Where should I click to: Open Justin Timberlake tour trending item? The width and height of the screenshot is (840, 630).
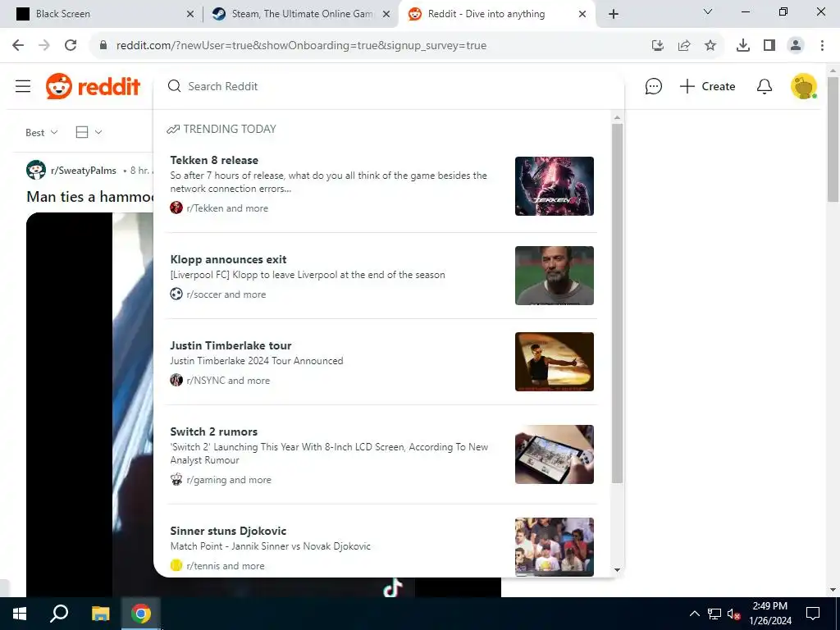pos(381,362)
